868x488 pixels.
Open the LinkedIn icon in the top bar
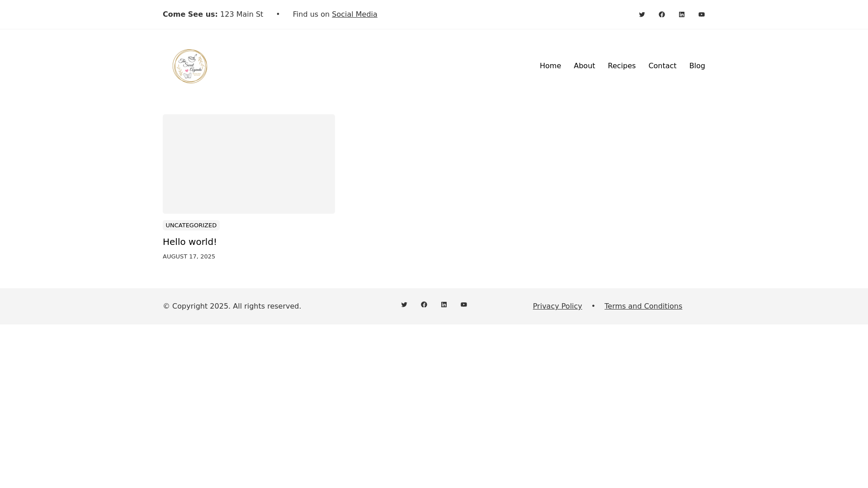pyautogui.click(x=682, y=14)
